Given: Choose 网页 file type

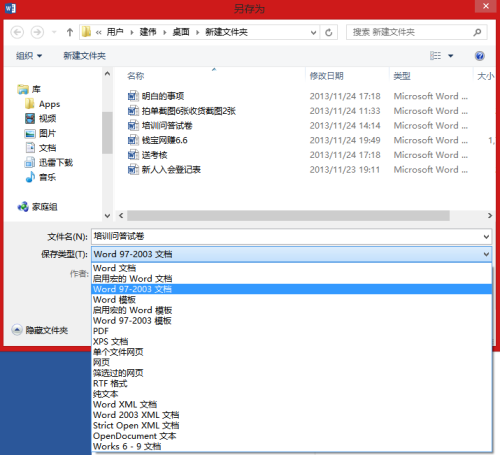Looking at the screenshot, I should 292,363.
